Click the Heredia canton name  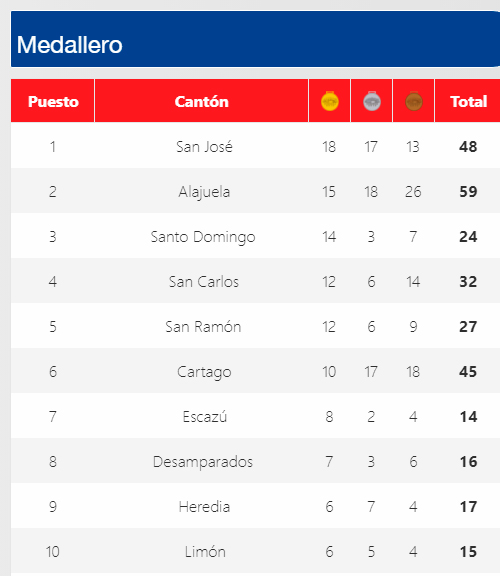pyautogui.click(x=204, y=507)
